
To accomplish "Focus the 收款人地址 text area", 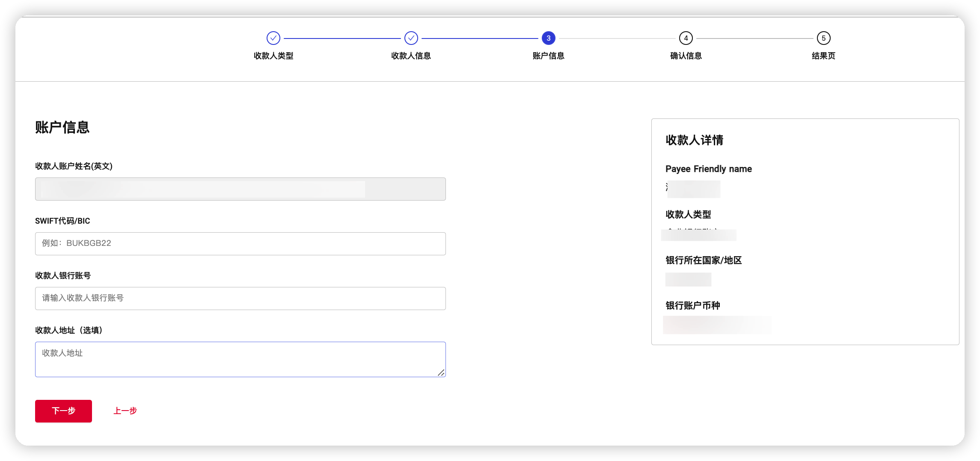I will coord(240,359).
